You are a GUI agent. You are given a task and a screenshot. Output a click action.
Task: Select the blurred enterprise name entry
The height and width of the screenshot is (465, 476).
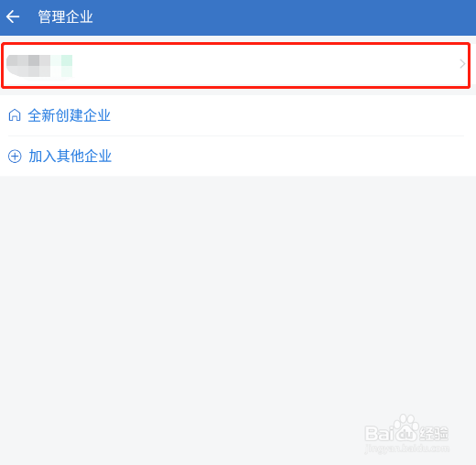coord(39,66)
